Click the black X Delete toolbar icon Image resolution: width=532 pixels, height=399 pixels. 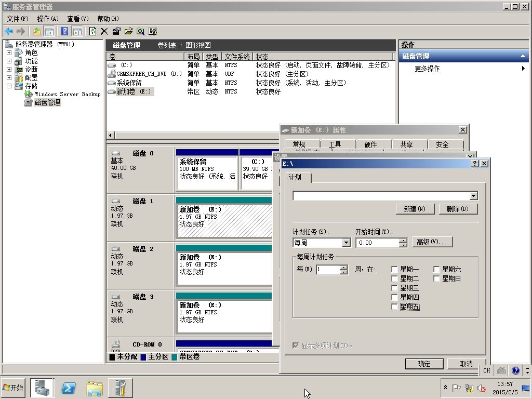tap(104, 32)
